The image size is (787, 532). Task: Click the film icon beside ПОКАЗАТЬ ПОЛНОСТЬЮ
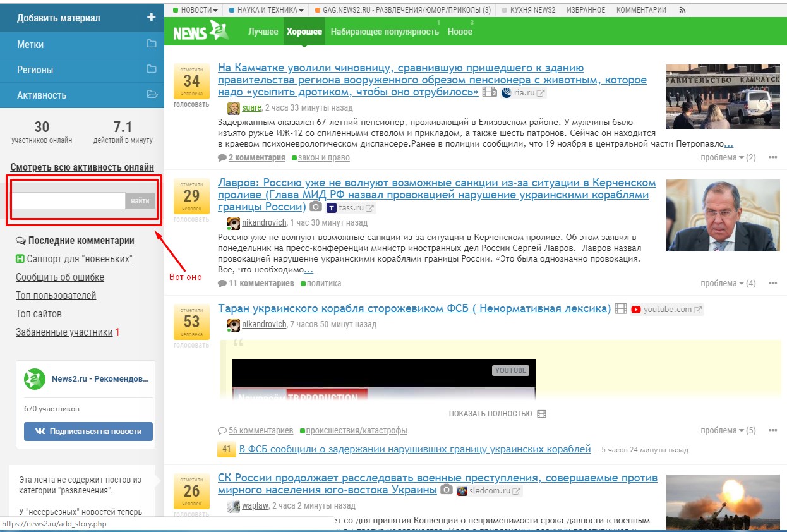click(541, 414)
